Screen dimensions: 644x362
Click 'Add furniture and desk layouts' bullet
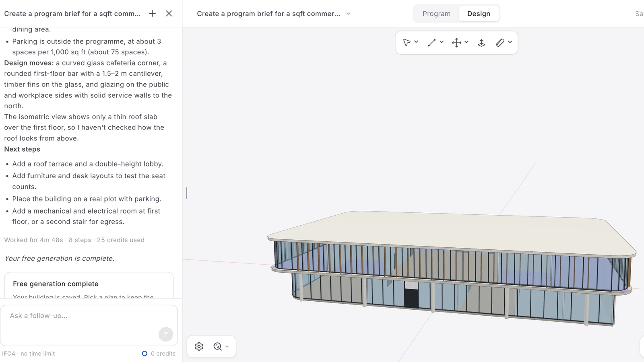89,181
